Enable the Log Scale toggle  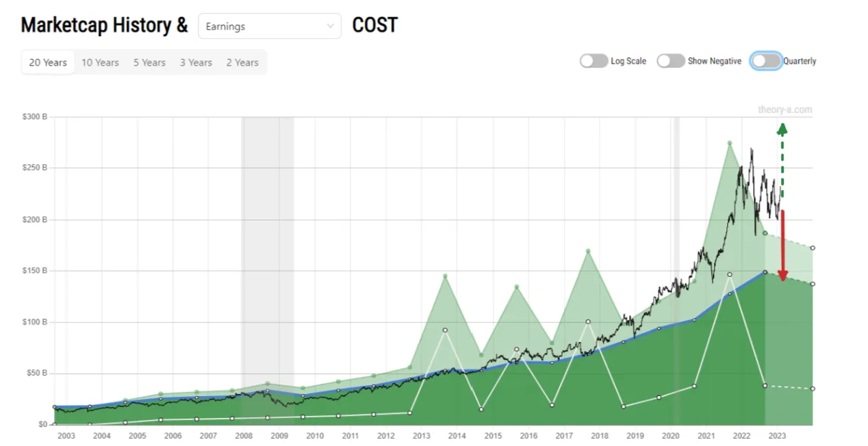594,61
